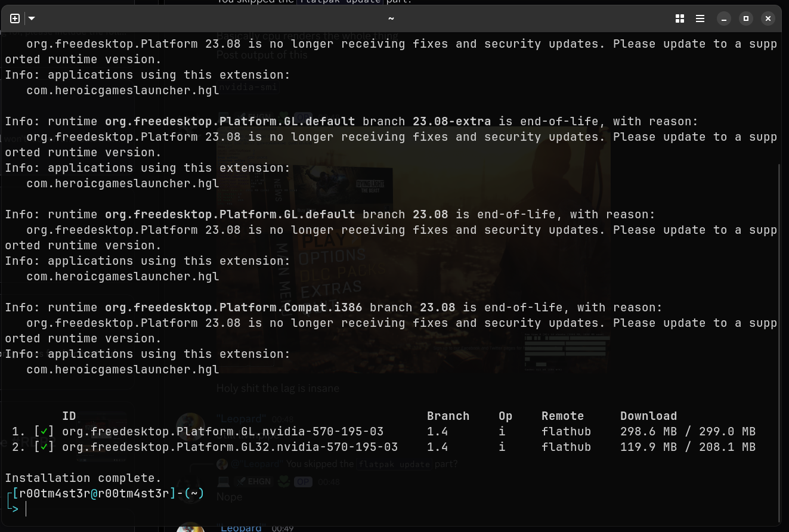Click the Discord game screenshot behind the terminal

413,250
